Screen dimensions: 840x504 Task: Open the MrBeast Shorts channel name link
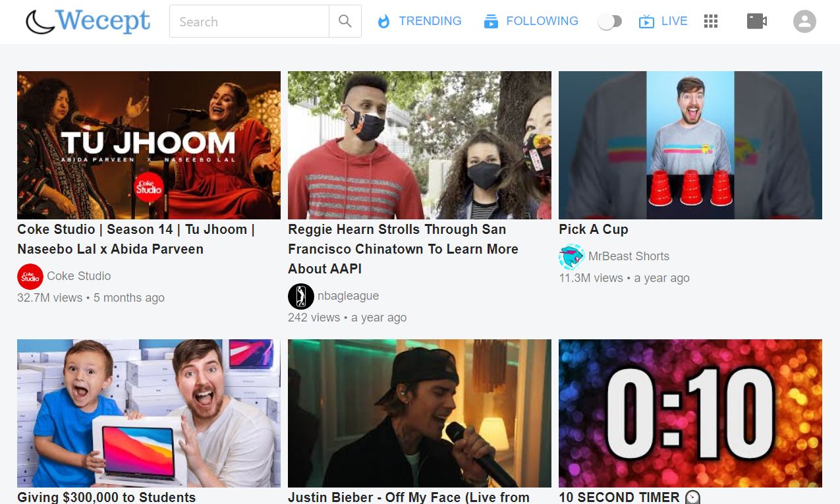tap(629, 256)
